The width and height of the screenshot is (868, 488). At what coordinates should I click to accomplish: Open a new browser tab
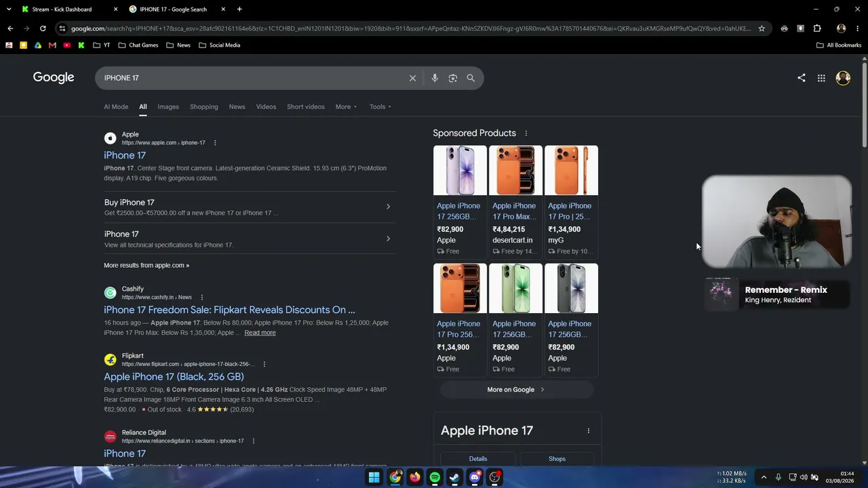pyautogui.click(x=239, y=9)
